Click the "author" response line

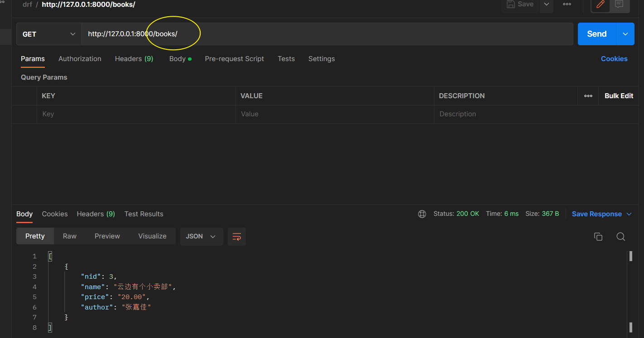[116, 308]
